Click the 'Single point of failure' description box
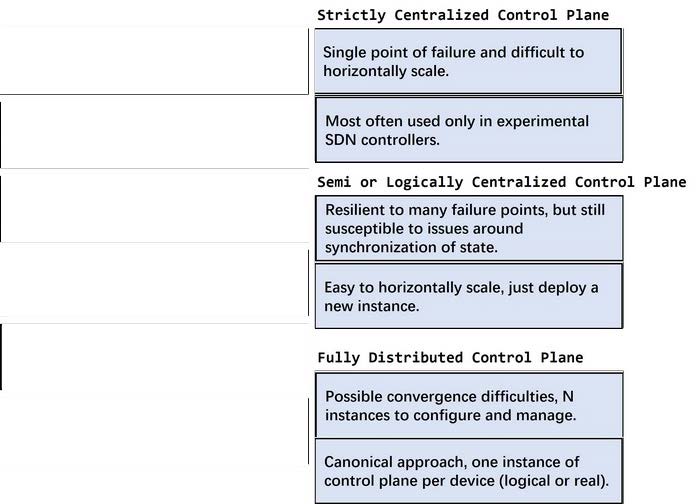This screenshot has width=700, height=504. (x=468, y=61)
